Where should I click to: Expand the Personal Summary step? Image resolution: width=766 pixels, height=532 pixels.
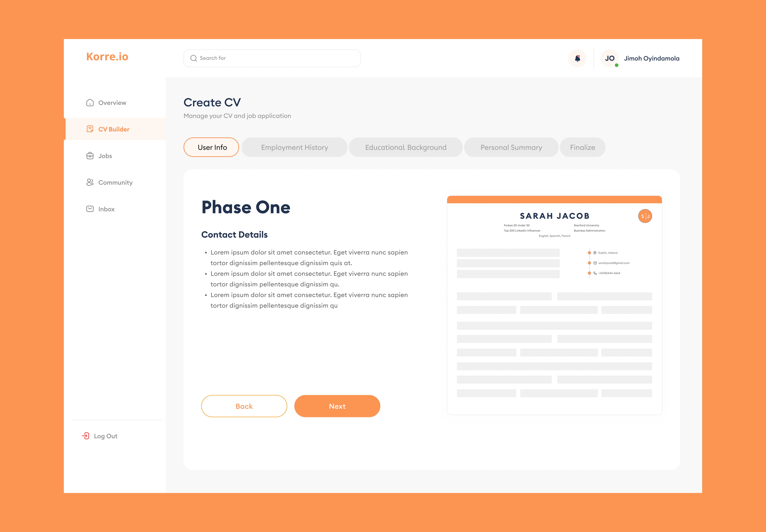point(511,147)
